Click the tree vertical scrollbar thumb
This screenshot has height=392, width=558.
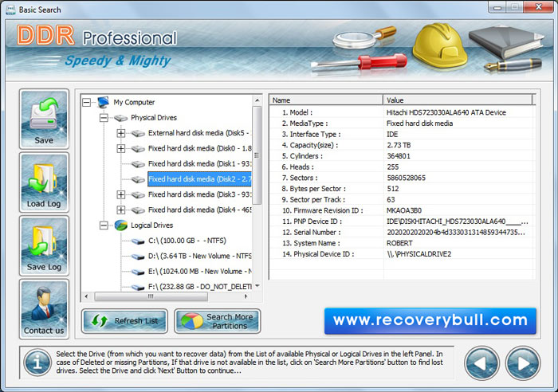pos(257,155)
